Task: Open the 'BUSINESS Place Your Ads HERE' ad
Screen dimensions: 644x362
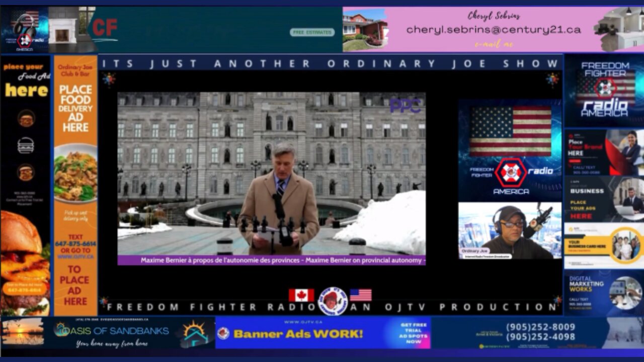Action: click(604, 199)
